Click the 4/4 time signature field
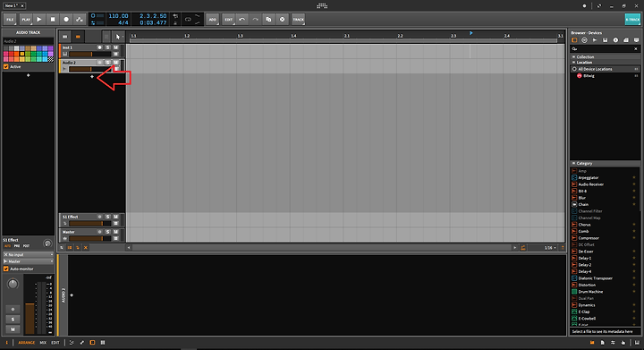The height and width of the screenshot is (350, 644). click(x=123, y=22)
